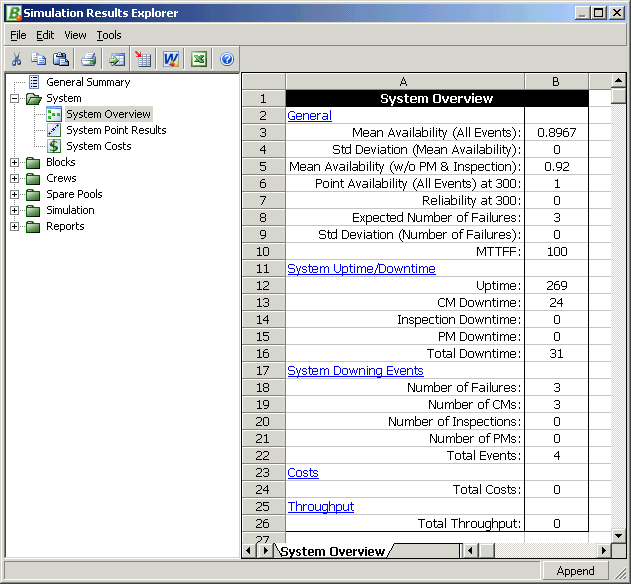Follow the Costs link
The image size is (631, 584).
[x=303, y=473]
